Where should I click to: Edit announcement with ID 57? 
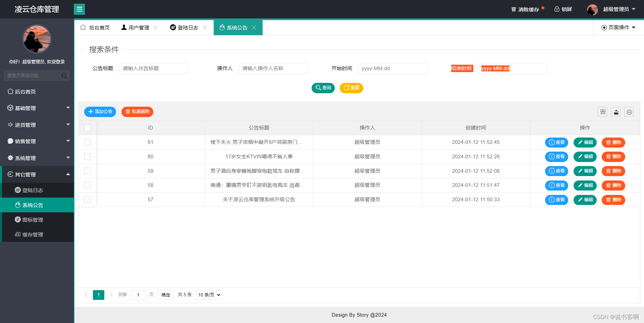tap(585, 200)
